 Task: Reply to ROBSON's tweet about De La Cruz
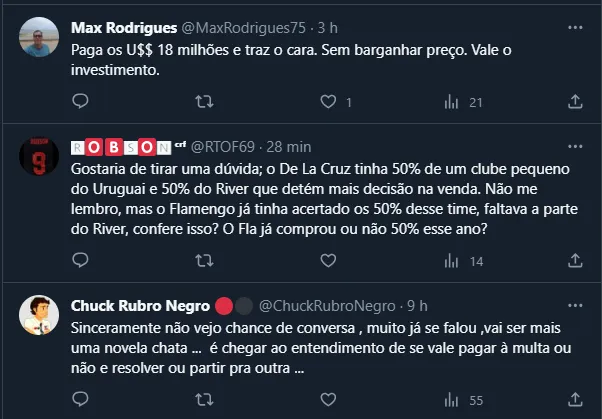pos(82,261)
